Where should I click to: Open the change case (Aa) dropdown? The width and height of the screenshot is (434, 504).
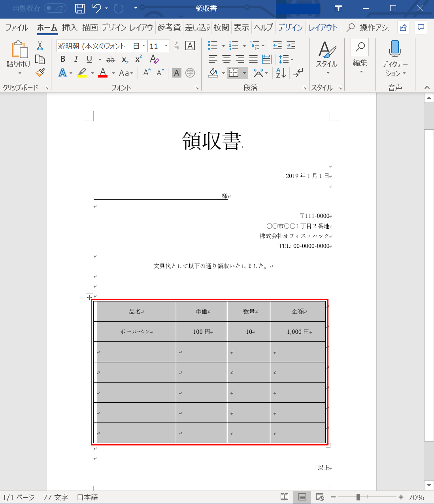point(126,73)
